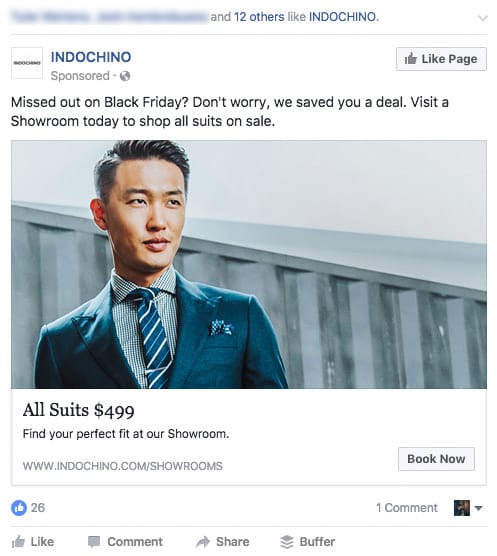The width and height of the screenshot is (497, 556).
Task: Click the Buffer stacked layers icon
Action: point(287,541)
